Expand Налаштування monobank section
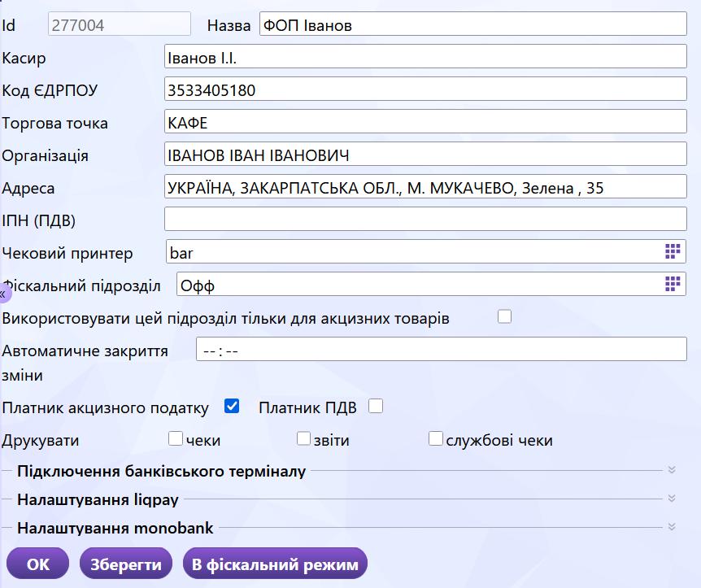 pyautogui.click(x=672, y=527)
